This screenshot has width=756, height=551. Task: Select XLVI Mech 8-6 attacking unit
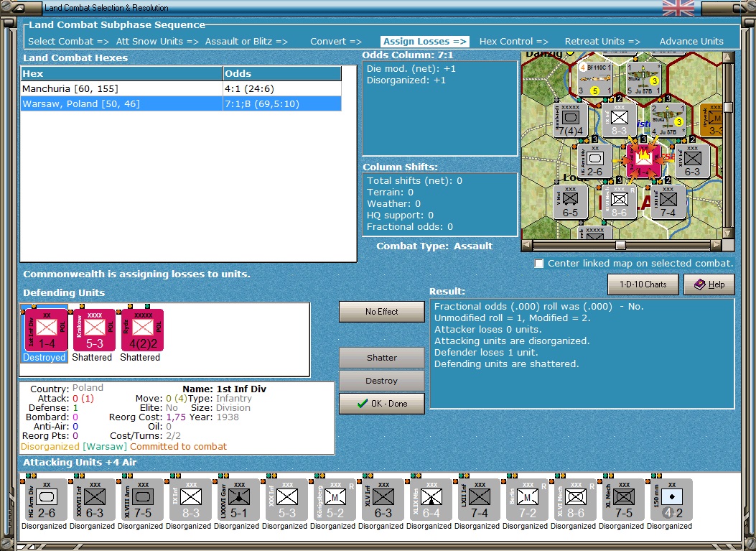576,499
